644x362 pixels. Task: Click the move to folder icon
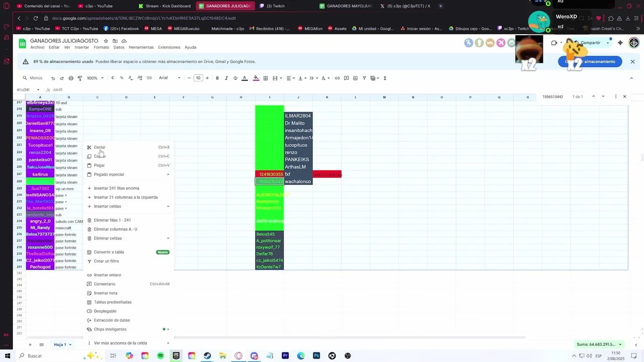(x=115, y=41)
